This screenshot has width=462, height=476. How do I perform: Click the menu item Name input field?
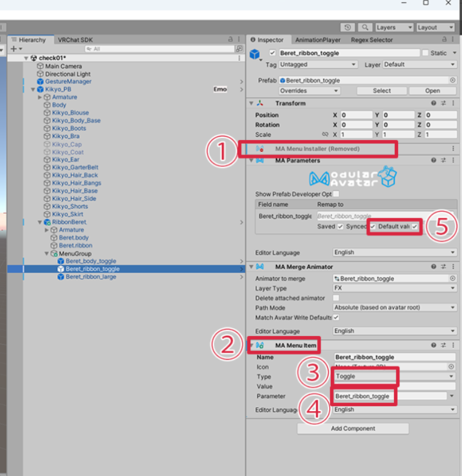click(395, 357)
